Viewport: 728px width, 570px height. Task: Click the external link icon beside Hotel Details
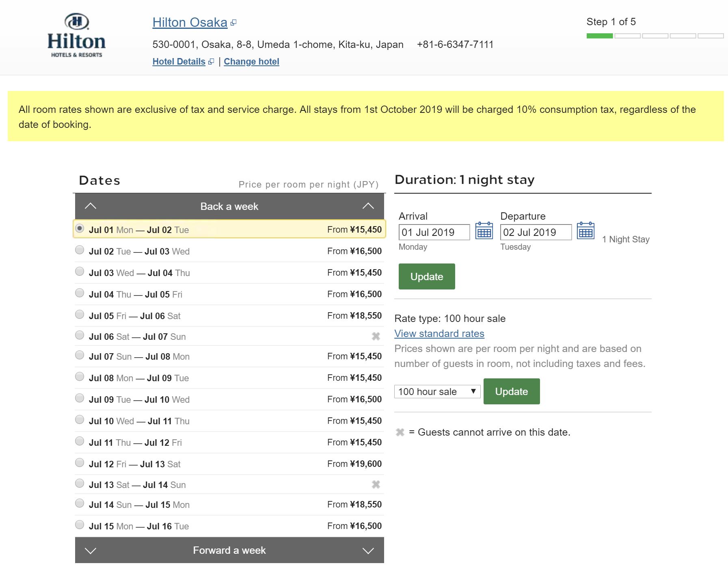click(211, 62)
